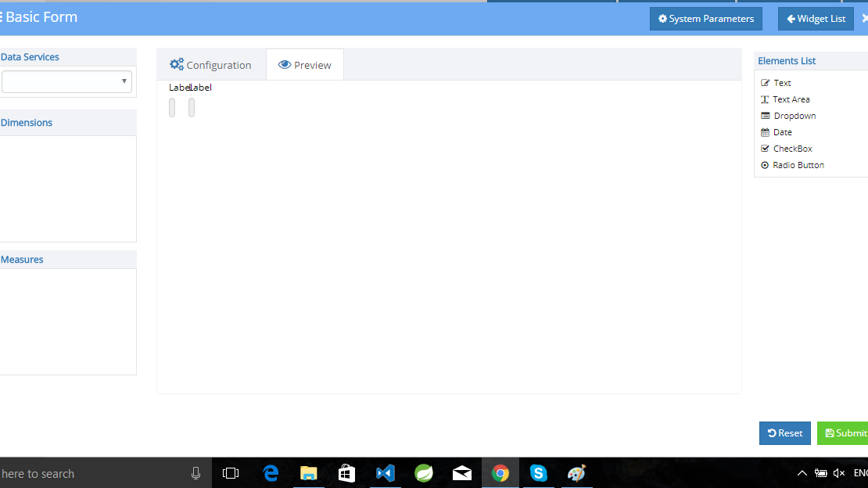Reset the form with the Reset button
The image size is (868, 488).
tap(784, 432)
